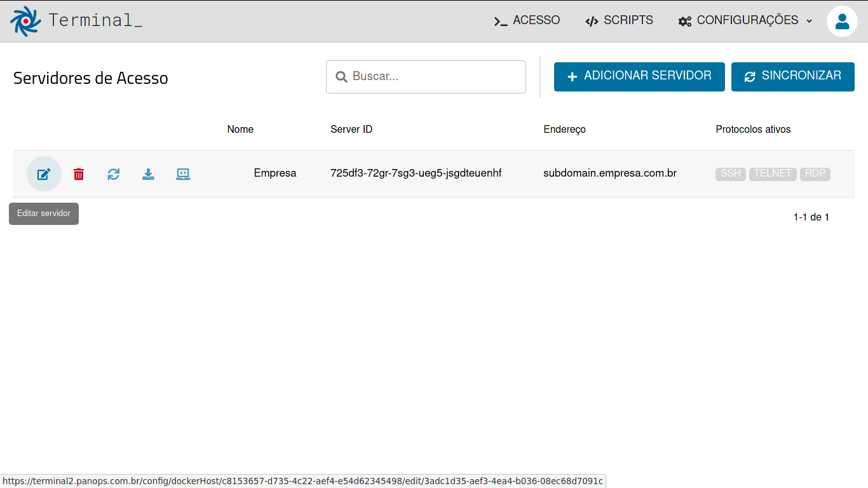Click the Terminal swirl logo

(25, 21)
